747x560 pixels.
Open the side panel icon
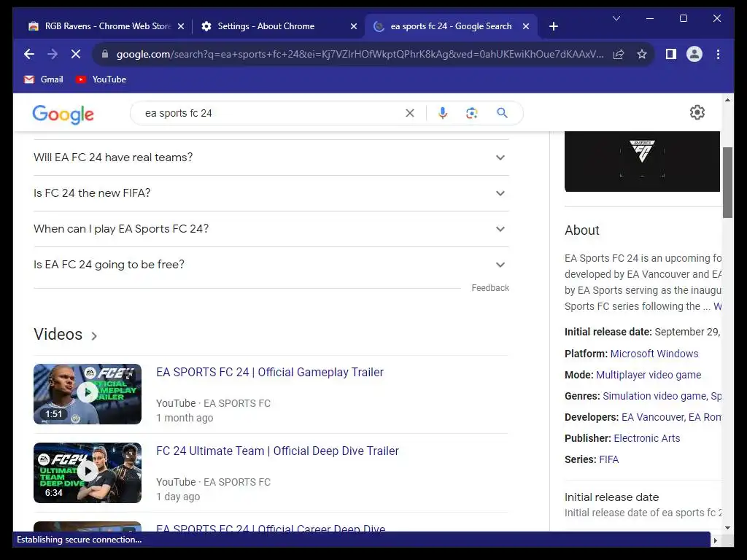[x=671, y=54]
